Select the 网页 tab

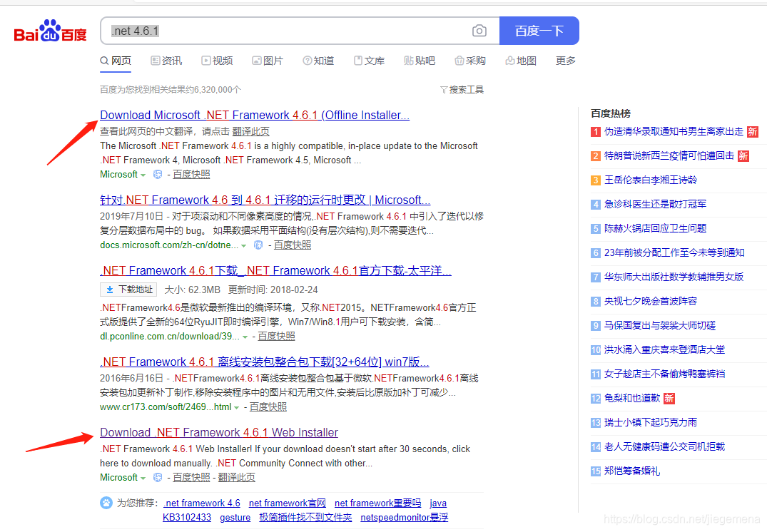click(x=116, y=61)
